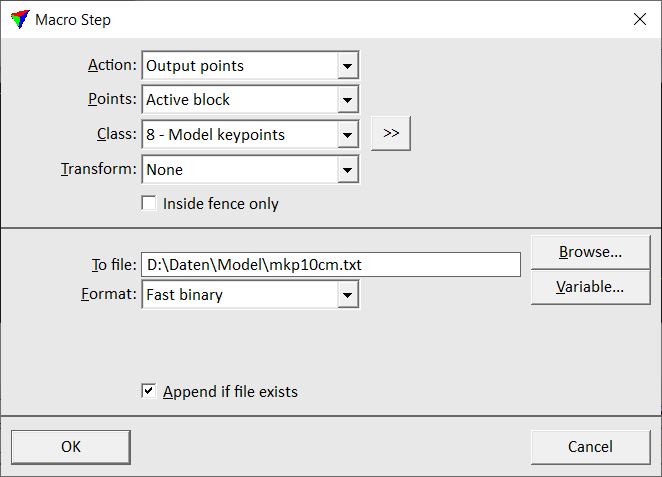Viewport: 662px width, 477px height.
Task: Click the Class label
Action: click(x=117, y=134)
